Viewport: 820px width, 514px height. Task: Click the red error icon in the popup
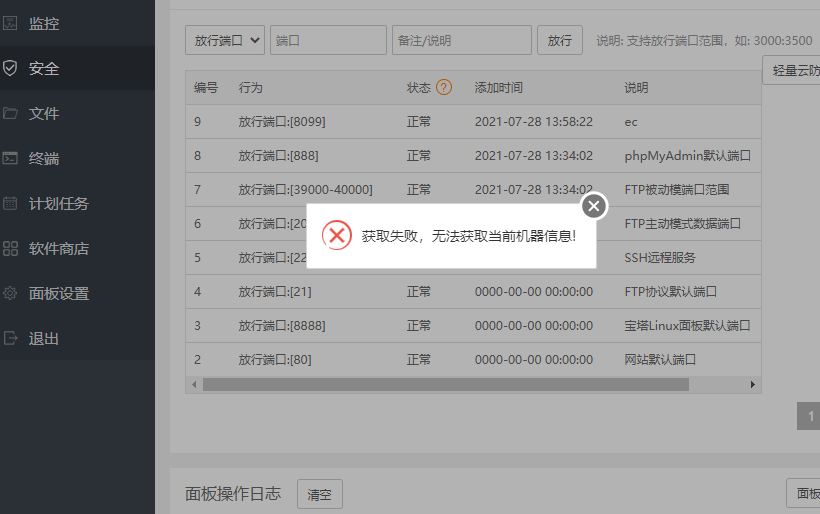[337, 235]
